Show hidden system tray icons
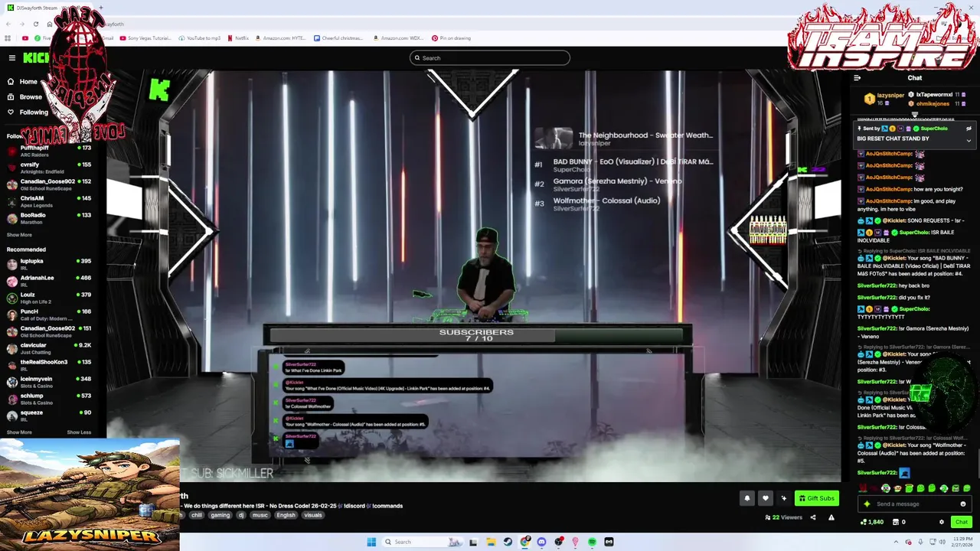Image resolution: width=980 pixels, height=551 pixels. coord(896,542)
